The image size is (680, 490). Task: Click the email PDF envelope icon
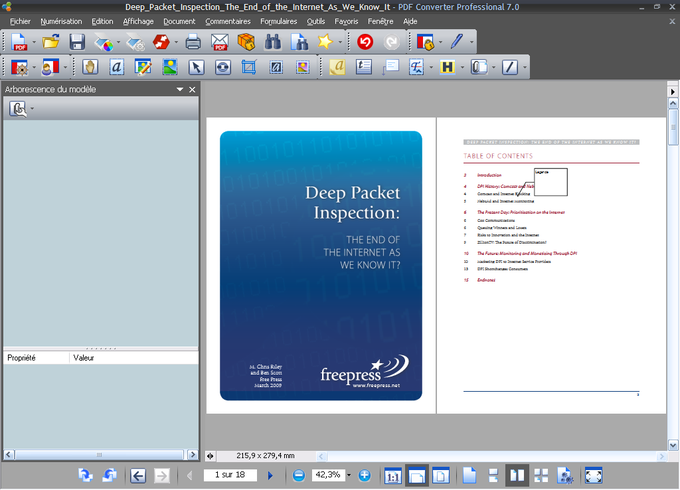pyautogui.click(x=219, y=42)
